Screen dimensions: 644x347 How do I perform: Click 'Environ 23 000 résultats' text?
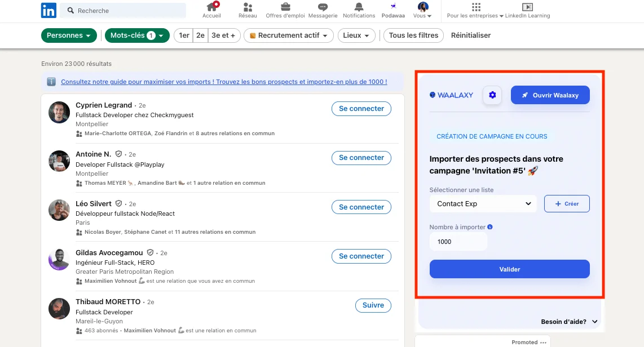[76, 64]
